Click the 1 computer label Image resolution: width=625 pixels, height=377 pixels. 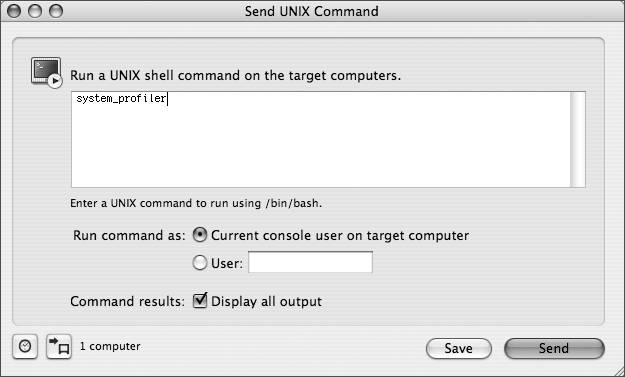coord(110,346)
